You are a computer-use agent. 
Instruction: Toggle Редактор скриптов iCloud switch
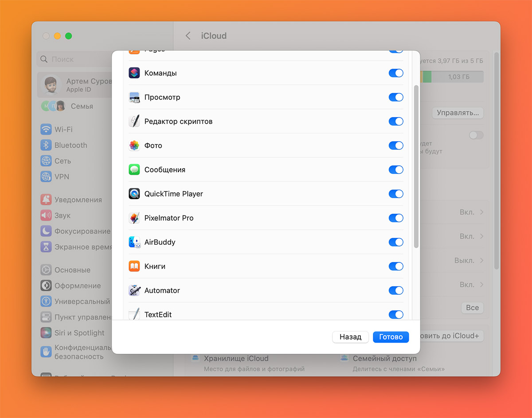[x=396, y=121]
